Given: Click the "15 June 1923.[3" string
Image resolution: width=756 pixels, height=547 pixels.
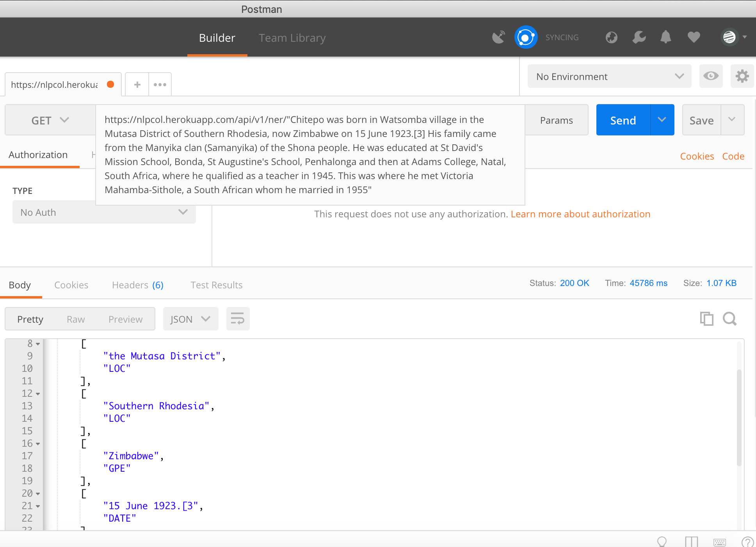Looking at the screenshot, I should pyautogui.click(x=151, y=506).
